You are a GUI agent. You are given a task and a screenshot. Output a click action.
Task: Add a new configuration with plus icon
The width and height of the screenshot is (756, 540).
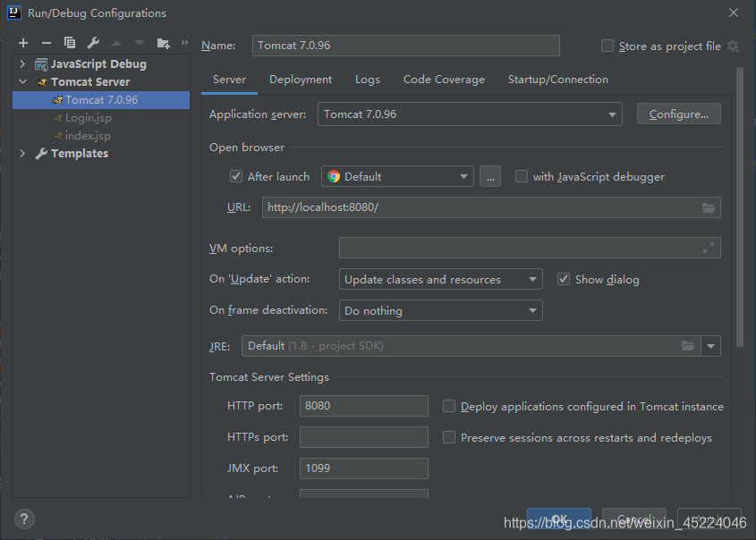point(23,43)
